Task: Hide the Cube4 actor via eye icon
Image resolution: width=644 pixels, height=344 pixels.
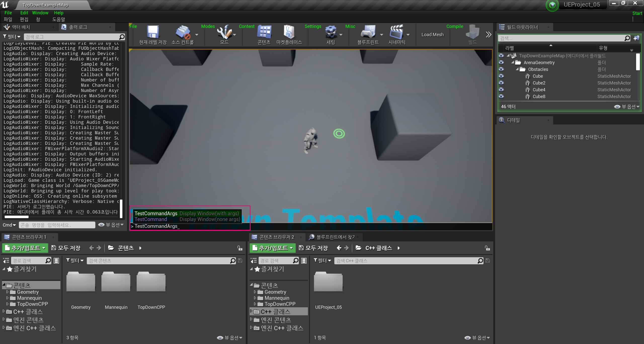Action: click(501, 90)
